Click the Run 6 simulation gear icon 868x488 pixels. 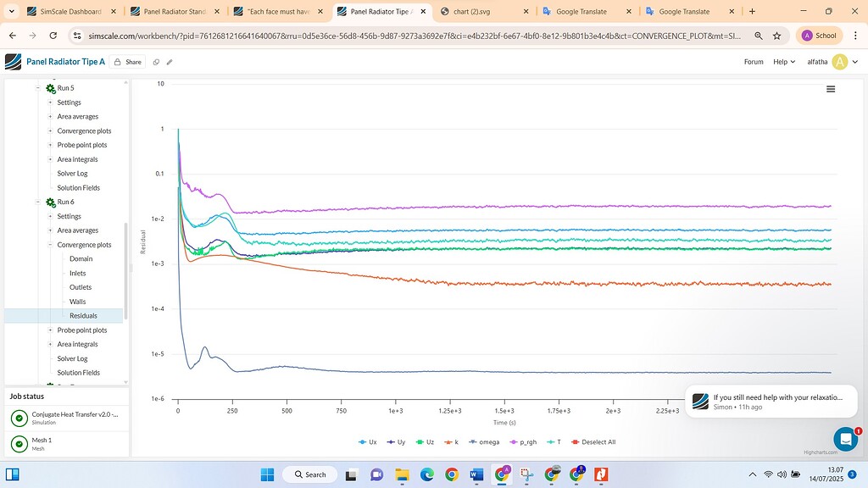tap(49, 202)
